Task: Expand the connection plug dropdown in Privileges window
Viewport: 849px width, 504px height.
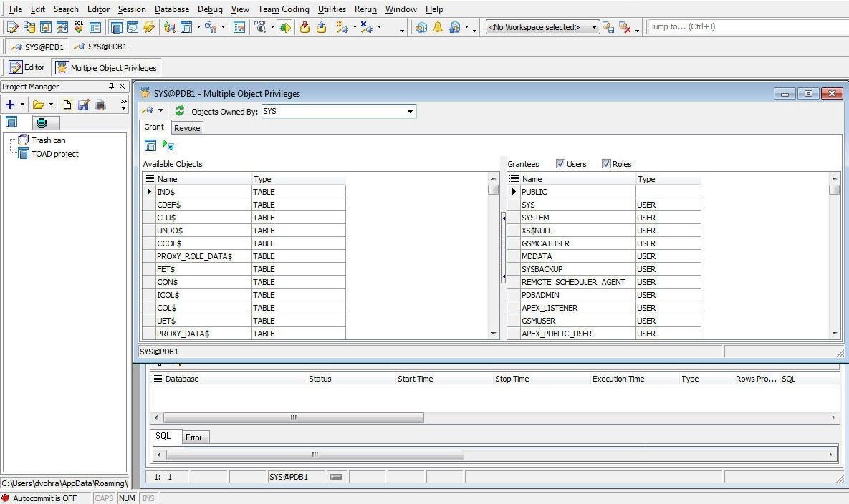Action: click(x=160, y=111)
